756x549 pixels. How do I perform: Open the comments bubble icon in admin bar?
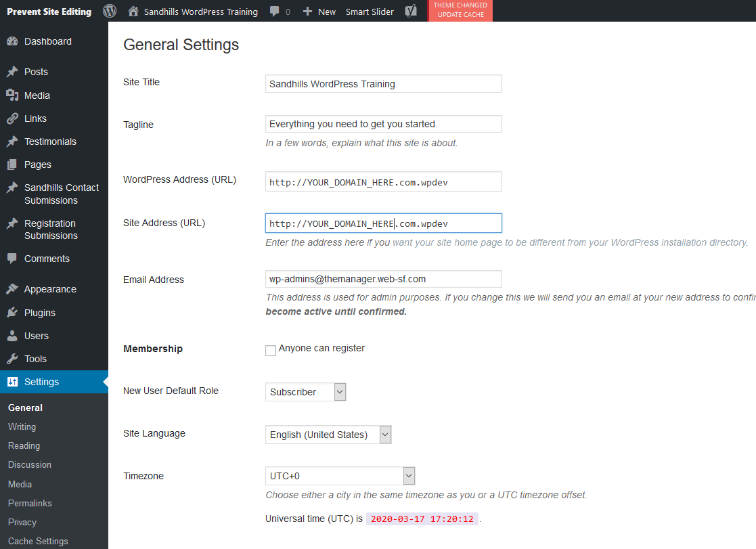[x=274, y=12]
